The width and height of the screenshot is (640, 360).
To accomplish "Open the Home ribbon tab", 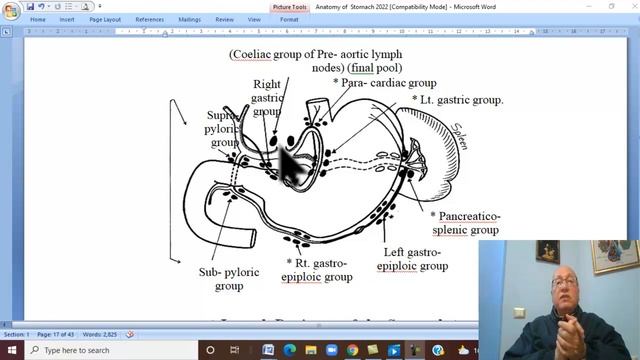I will click(x=38, y=20).
